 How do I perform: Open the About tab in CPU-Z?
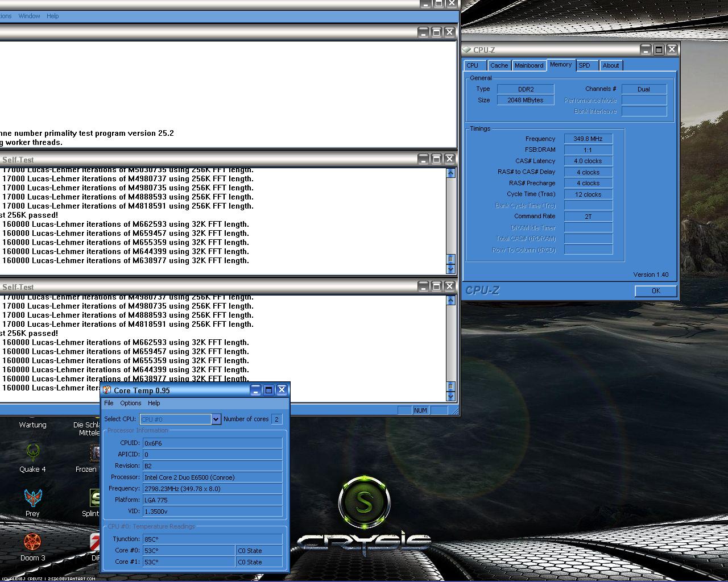[611, 65]
